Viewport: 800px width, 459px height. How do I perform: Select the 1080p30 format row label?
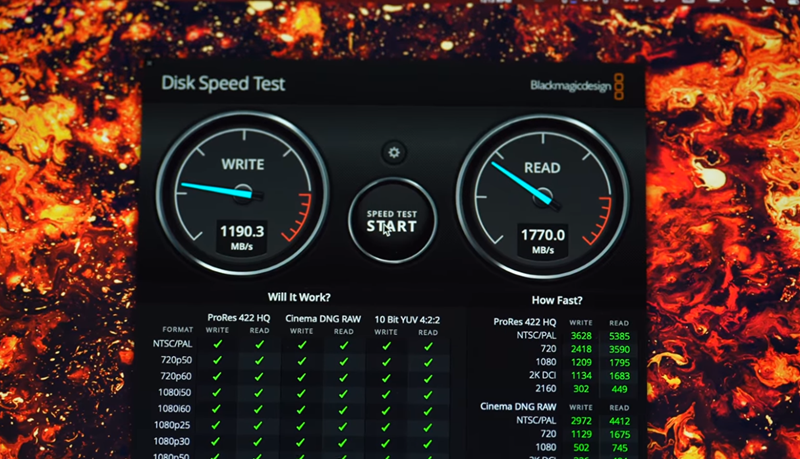(x=171, y=441)
